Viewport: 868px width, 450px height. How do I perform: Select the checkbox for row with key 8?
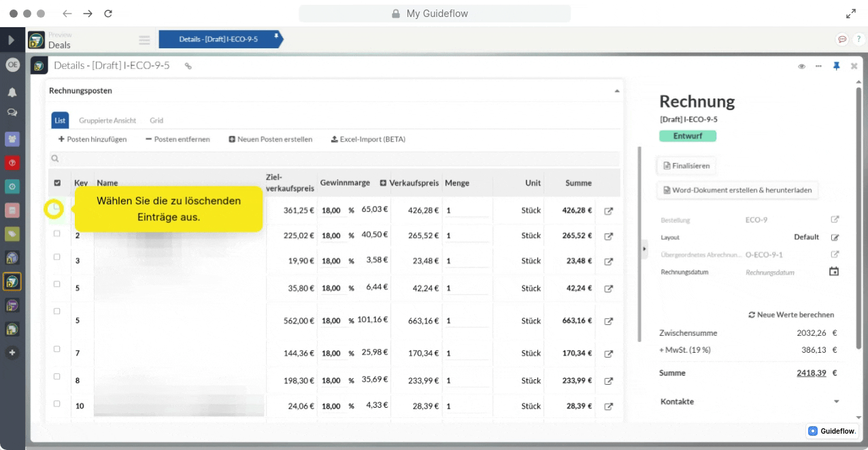coord(57,376)
